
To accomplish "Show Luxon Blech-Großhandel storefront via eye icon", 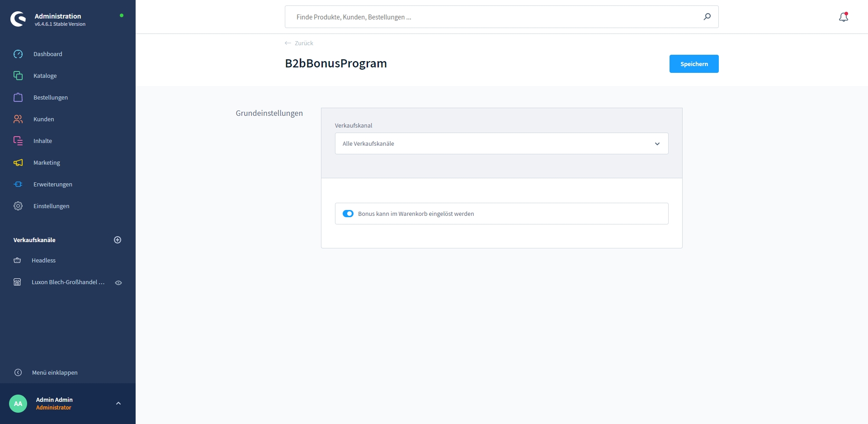I will (x=118, y=282).
